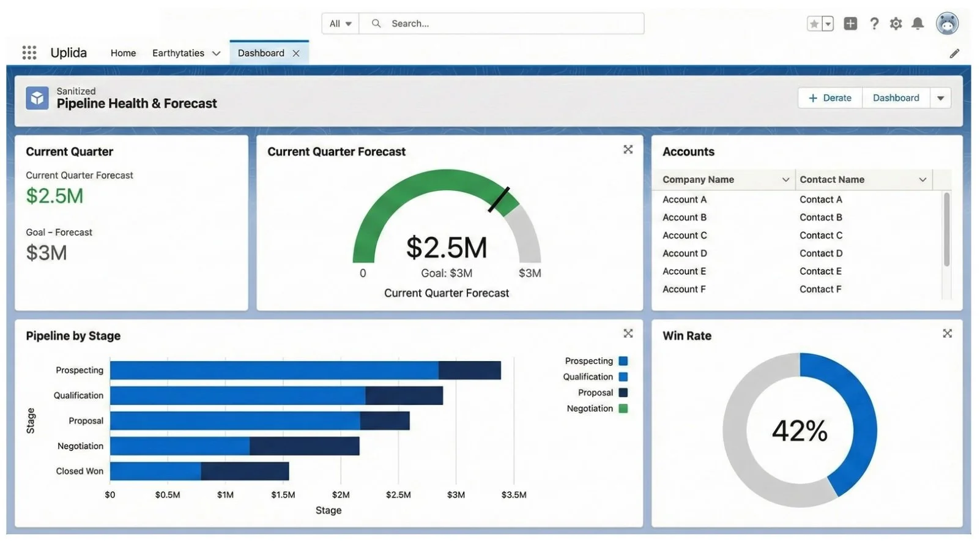Click the Negotiation legend green swatch
The height and width of the screenshot is (541, 980).
coord(623,409)
